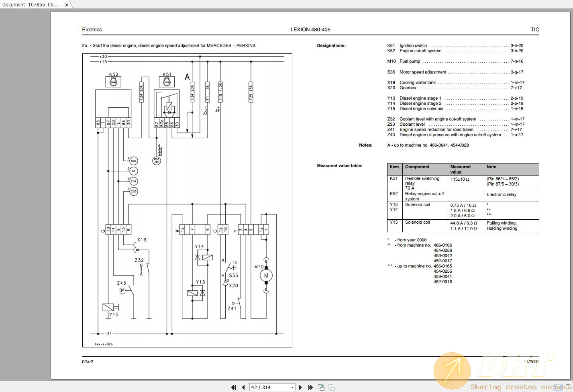Click 'Y13 Diesel engine stage 1' line

pyautogui.click(x=455, y=98)
